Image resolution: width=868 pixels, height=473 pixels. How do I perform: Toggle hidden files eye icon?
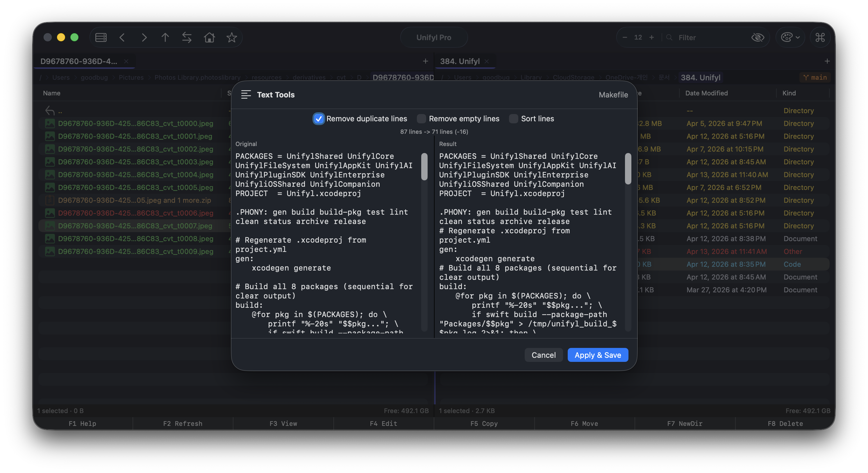coord(758,38)
